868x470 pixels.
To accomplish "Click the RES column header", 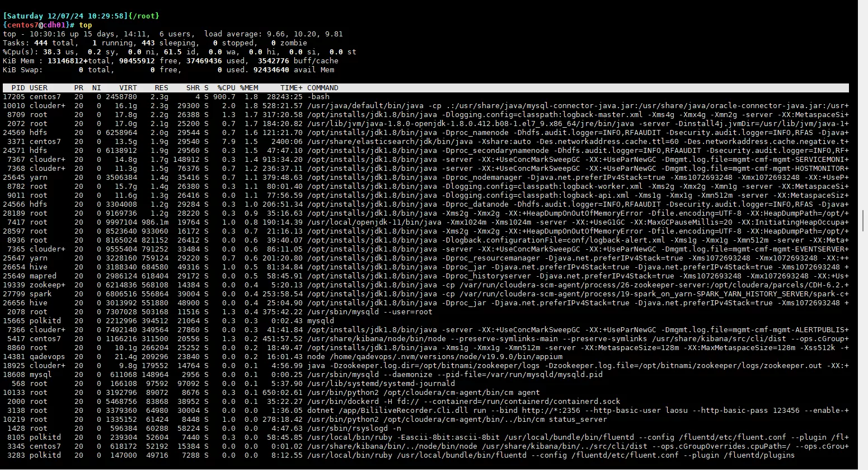I will tap(161, 88).
